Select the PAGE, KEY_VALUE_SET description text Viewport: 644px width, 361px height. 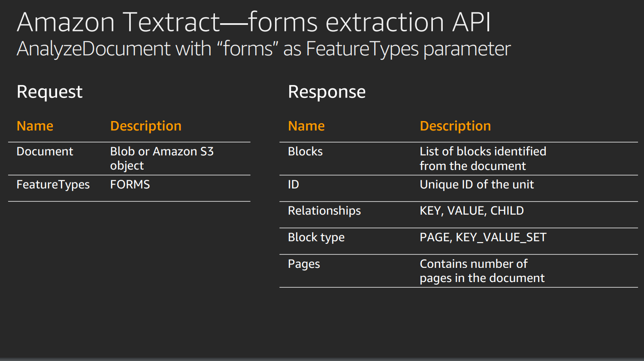pos(483,237)
